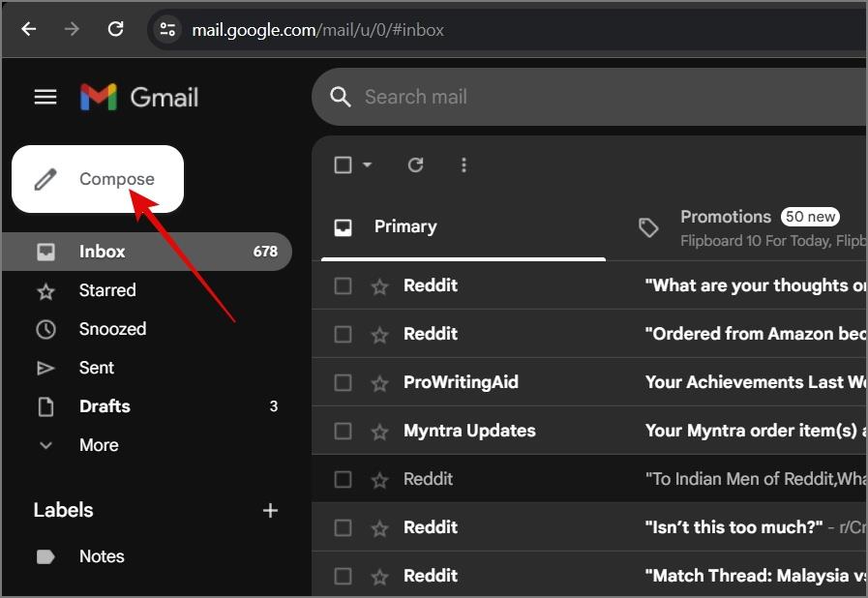The height and width of the screenshot is (598, 868).
Task: Click the search magnifier icon
Action: pyautogui.click(x=340, y=97)
